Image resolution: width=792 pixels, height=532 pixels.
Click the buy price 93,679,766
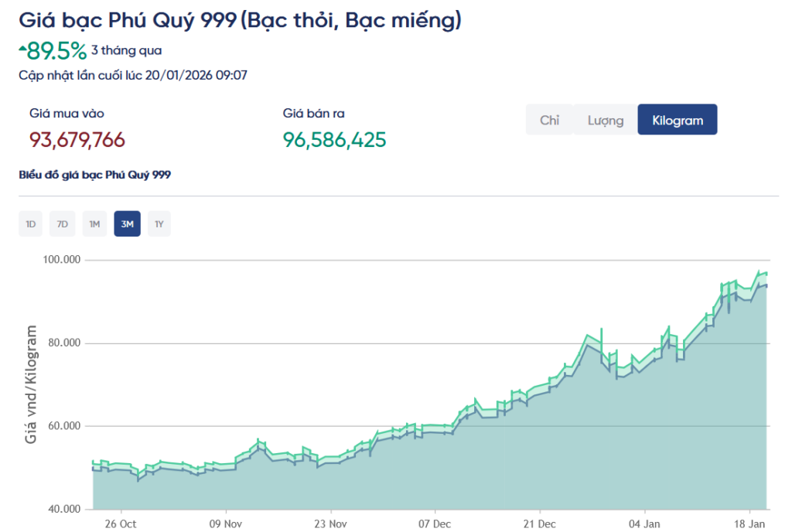coord(77,140)
